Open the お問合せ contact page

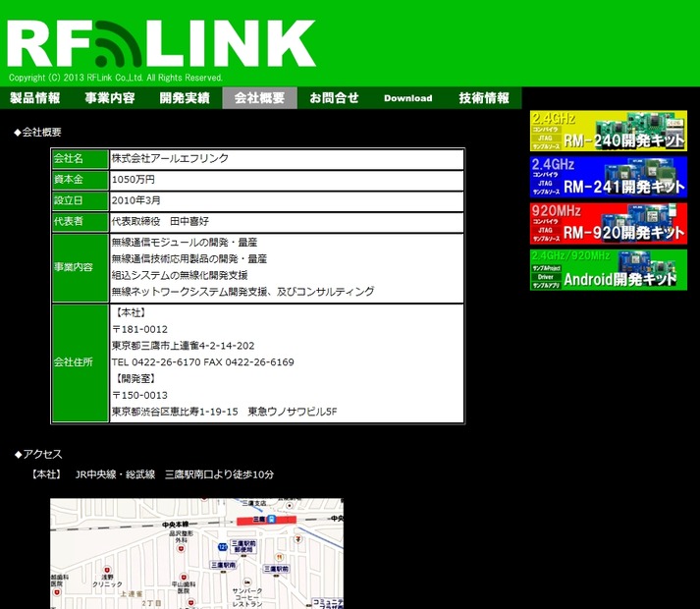334,98
